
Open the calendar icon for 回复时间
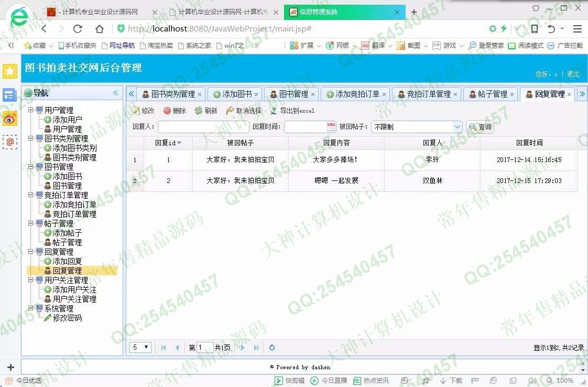click(331, 127)
